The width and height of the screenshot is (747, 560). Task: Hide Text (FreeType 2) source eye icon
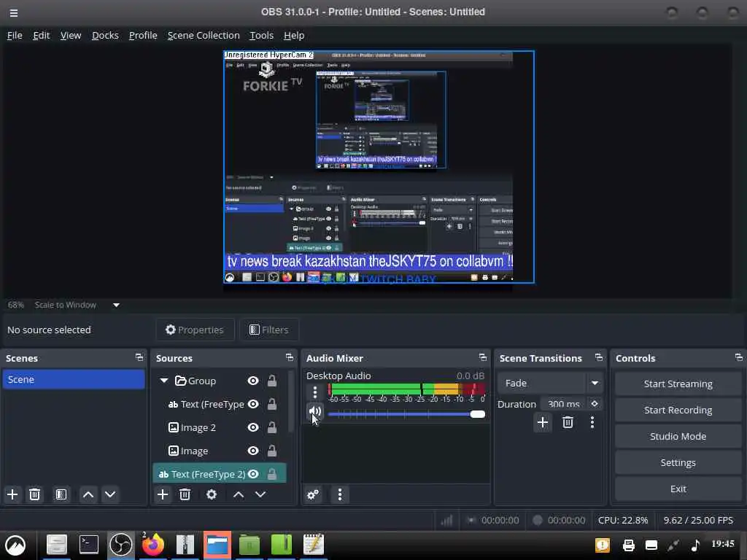[253, 474]
